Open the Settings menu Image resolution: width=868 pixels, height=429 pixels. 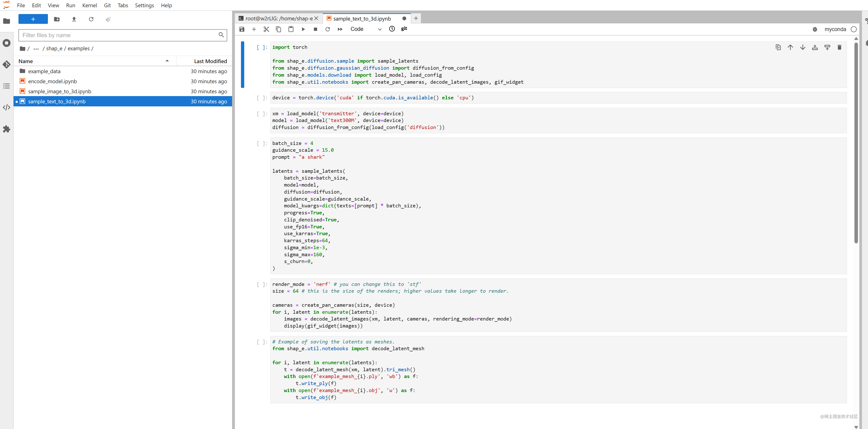[x=144, y=5]
